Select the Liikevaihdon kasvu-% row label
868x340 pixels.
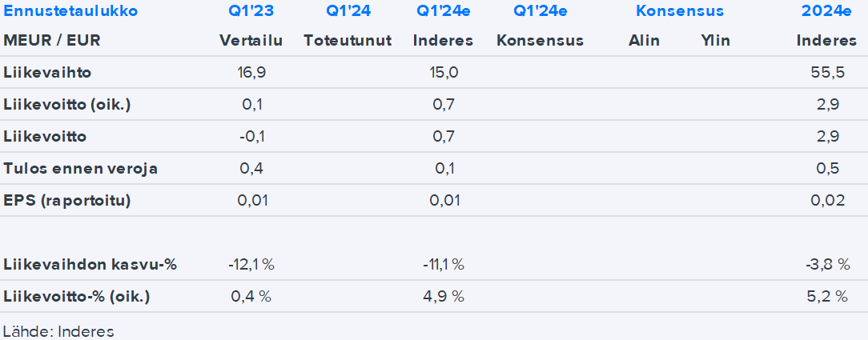90,265
